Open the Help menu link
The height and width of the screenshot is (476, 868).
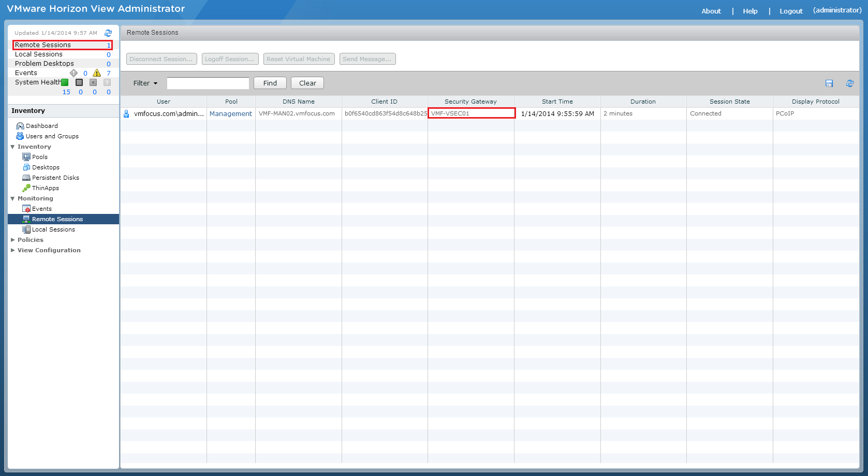pos(750,11)
